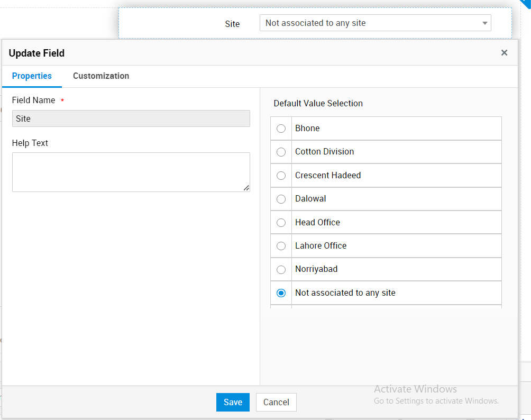Select the Head Office radio button
Viewport: 531px width, 420px height.
coord(281,223)
